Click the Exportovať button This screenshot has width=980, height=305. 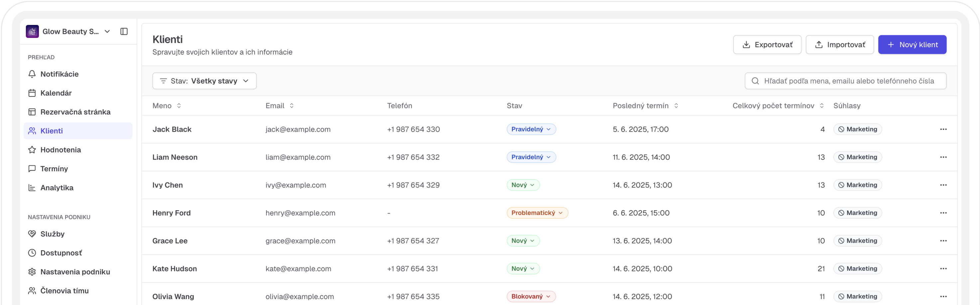tap(767, 45)
